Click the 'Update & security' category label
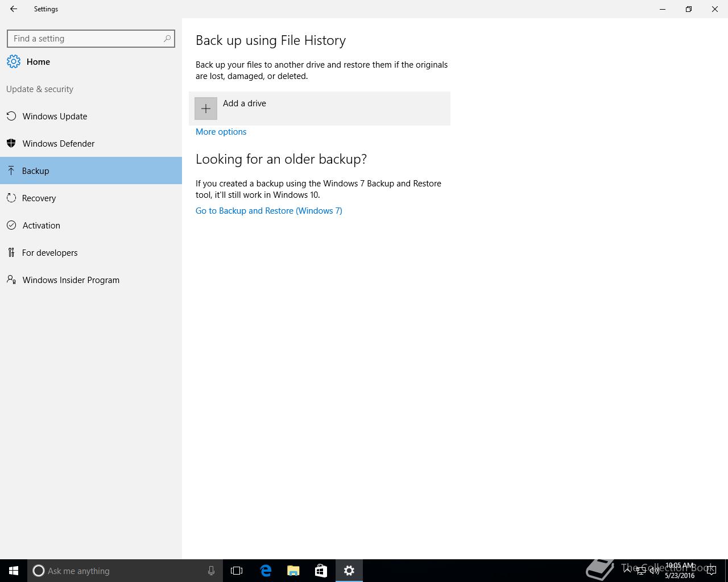Viewport: 728px width, 582px height. (40, 89)
